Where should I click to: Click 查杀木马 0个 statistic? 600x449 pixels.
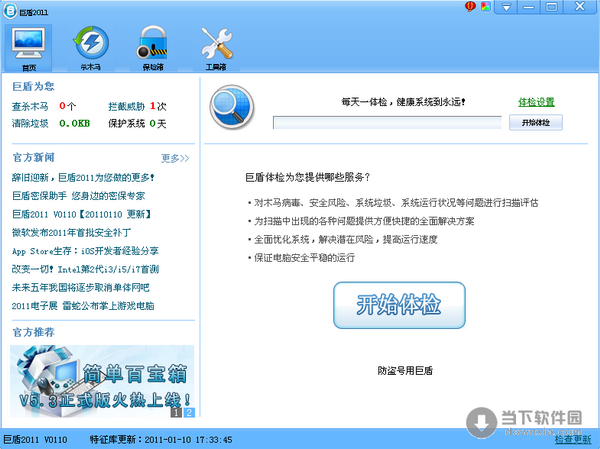[44, 106]
